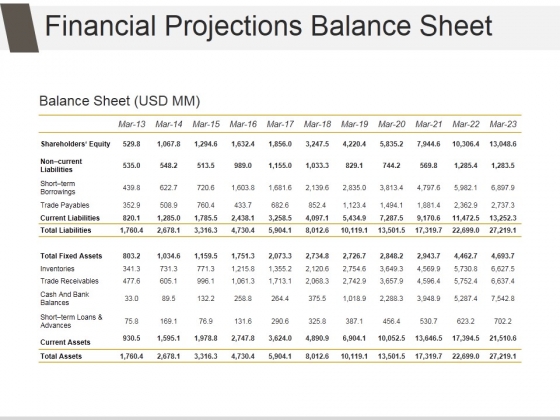Click Trade Payables value 2,737.3
Viewport: 560px width, 420px height.
(503, 205)
